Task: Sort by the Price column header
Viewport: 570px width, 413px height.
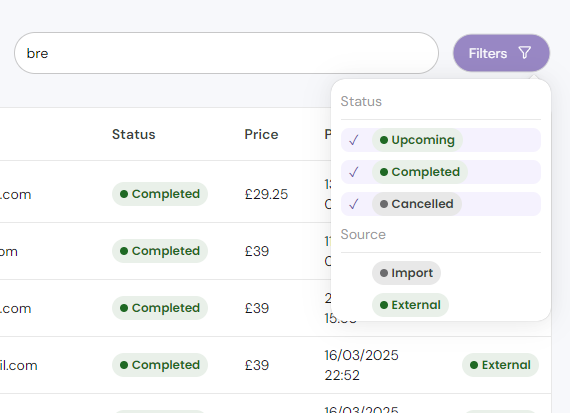Action: 261,135
